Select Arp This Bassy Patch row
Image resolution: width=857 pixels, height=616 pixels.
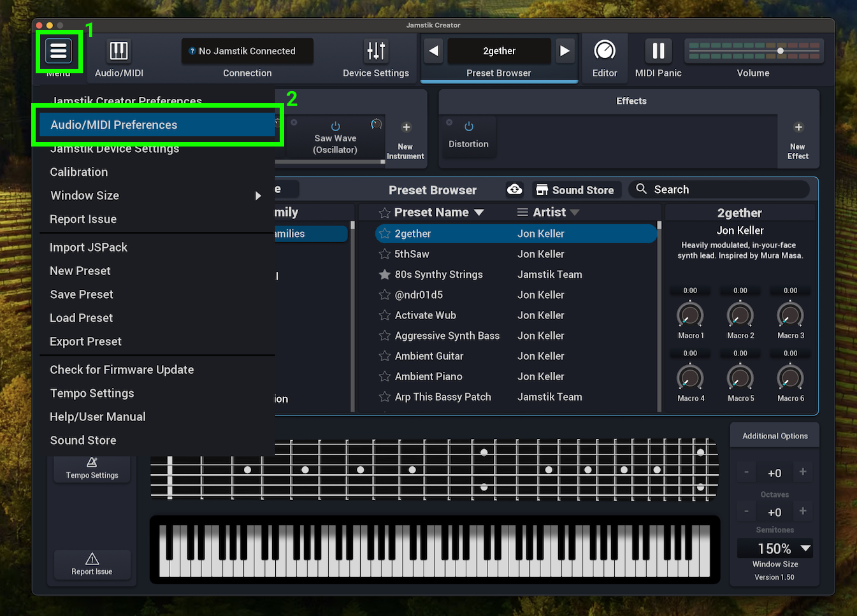coord(516,397)
